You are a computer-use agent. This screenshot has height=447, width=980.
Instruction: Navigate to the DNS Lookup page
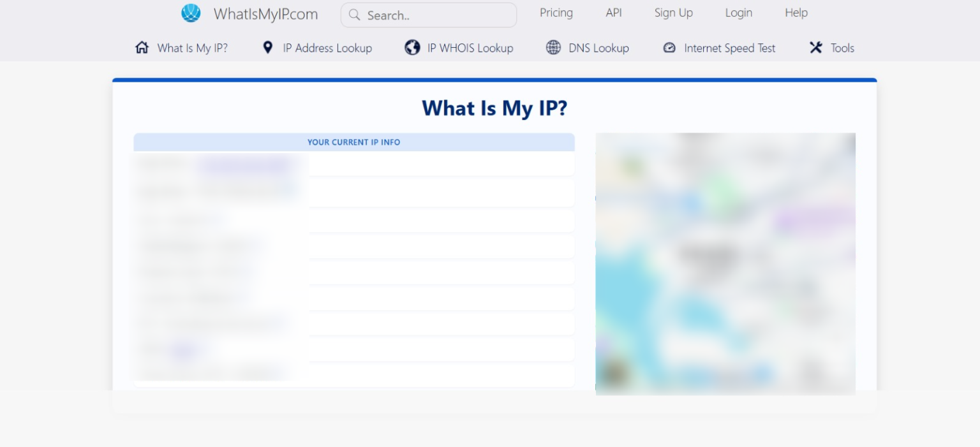[600, 47]
